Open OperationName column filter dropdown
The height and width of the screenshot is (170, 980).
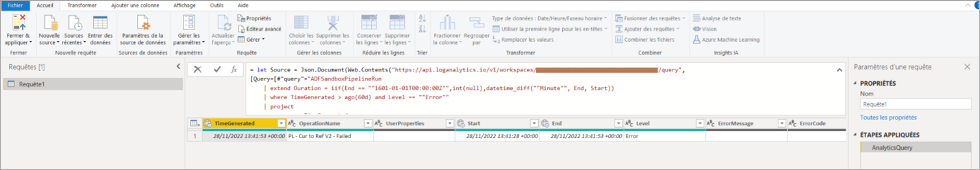click(368, 123)
